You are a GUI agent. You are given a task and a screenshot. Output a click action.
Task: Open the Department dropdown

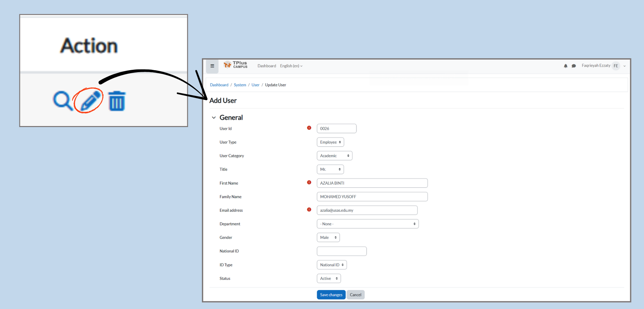tap(368, 224)
